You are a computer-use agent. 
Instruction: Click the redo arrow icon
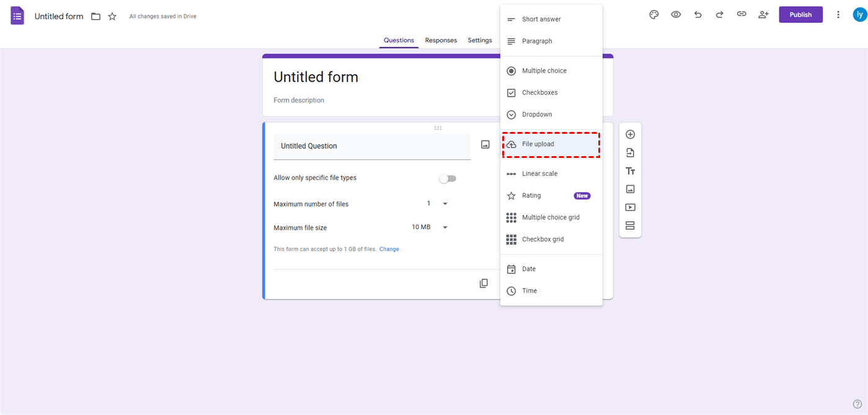720,15
